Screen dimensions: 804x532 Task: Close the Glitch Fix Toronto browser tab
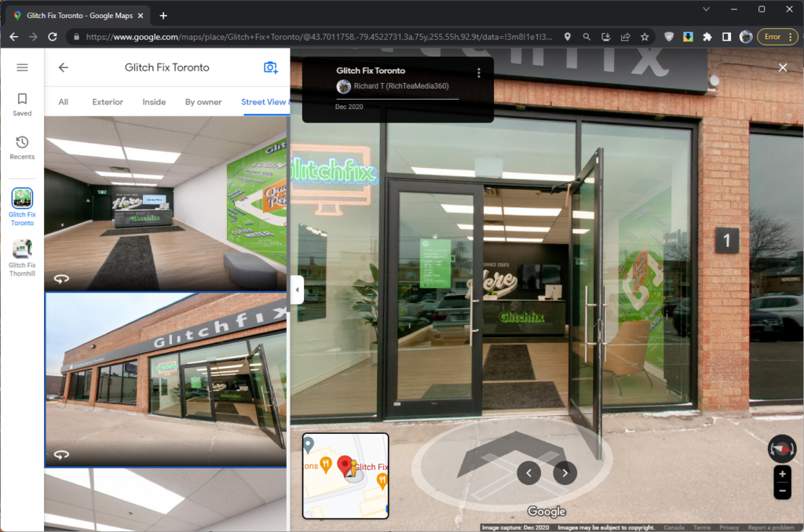141,16
